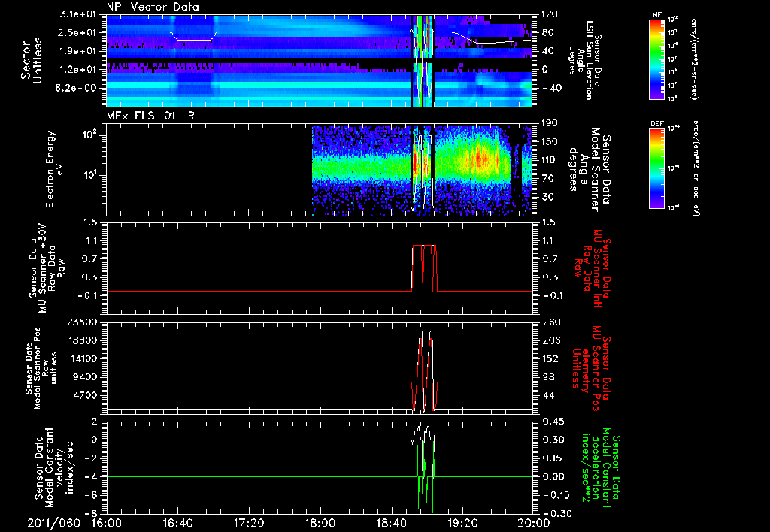The image size is (770, 532).
Task: Click the 44 telemetry tick label
Action: pos(547,395)
